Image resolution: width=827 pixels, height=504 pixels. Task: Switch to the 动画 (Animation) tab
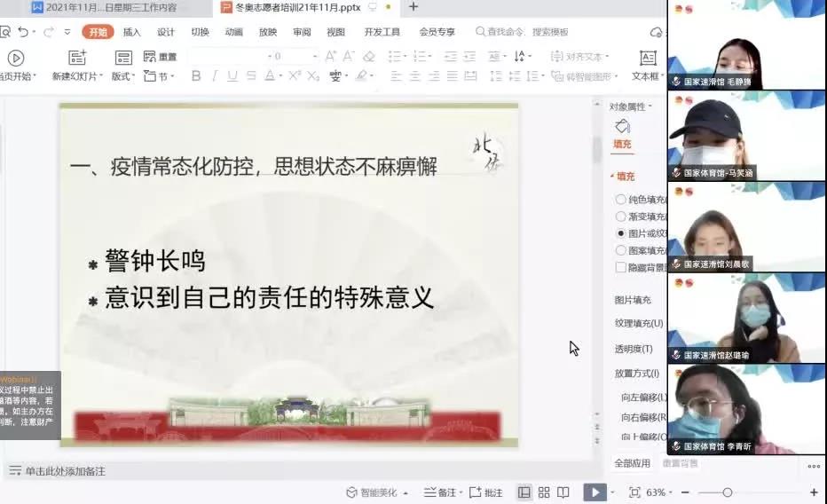(x=233, y=32)
